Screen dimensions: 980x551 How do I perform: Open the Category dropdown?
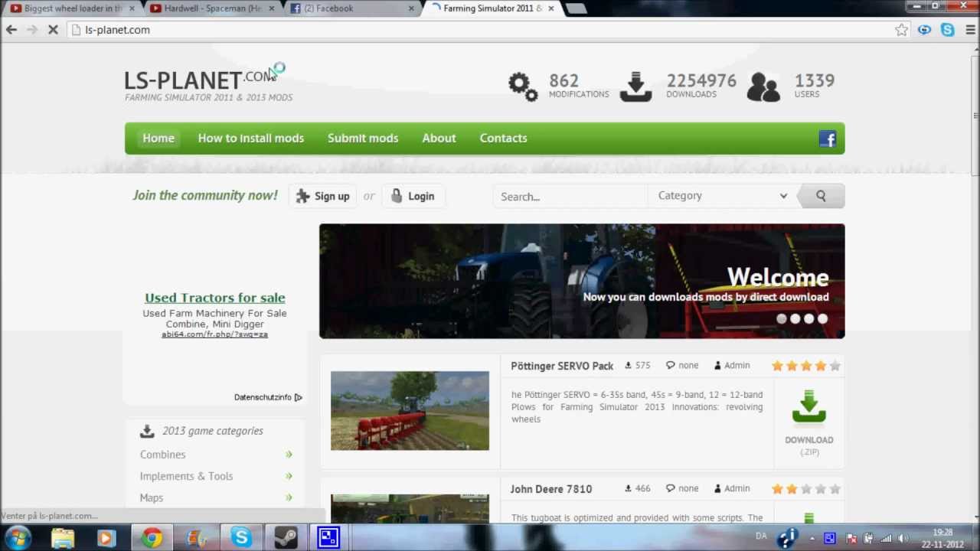[x=722, y=196]
